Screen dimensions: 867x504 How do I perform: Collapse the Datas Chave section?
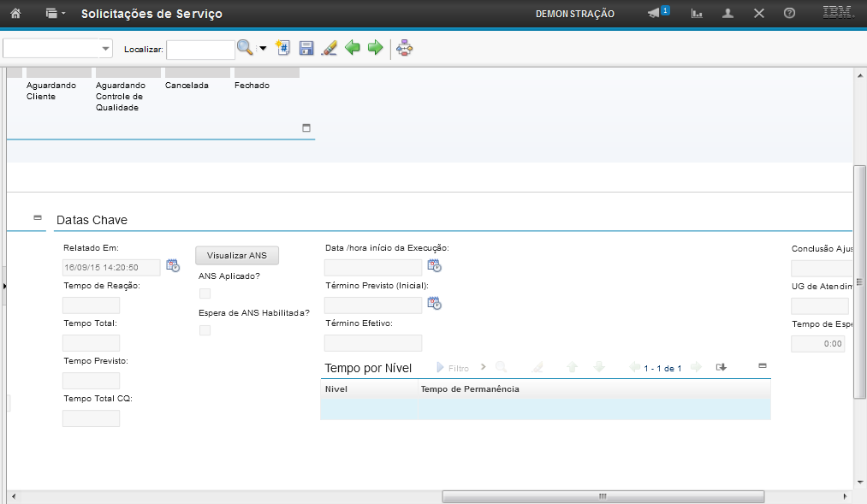pos(38,218)
